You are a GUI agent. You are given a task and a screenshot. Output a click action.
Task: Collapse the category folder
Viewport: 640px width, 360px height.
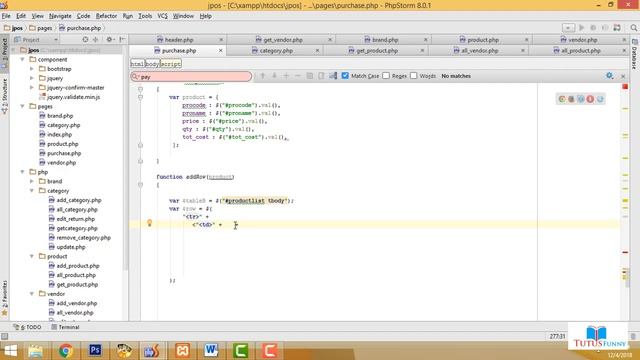[32, 191]
